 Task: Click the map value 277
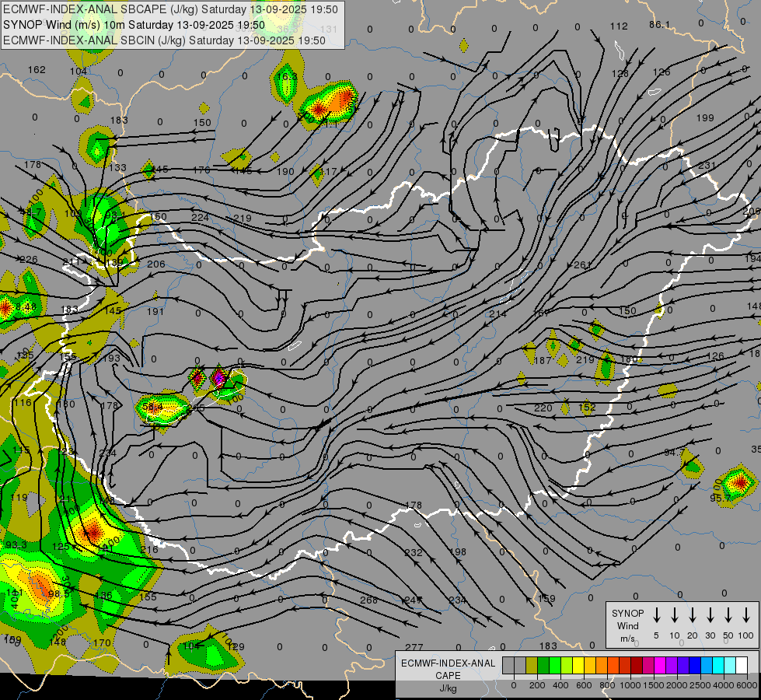coord(414,647)
